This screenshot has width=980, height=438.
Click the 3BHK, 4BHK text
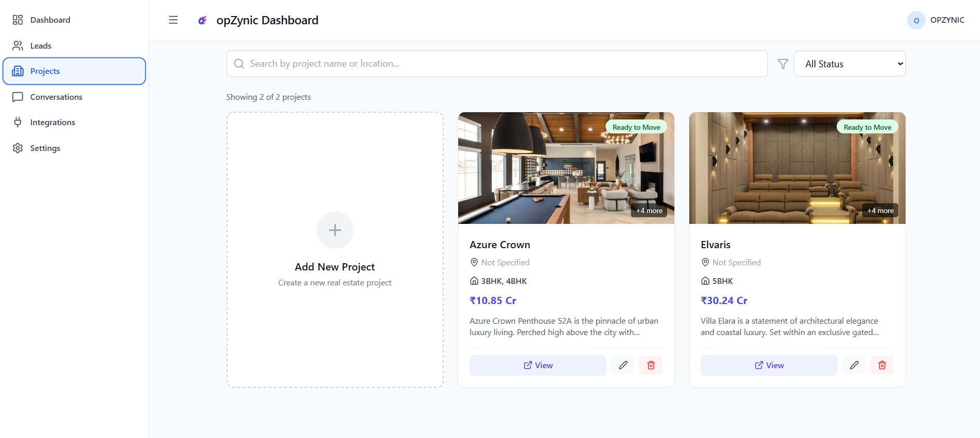504,281
